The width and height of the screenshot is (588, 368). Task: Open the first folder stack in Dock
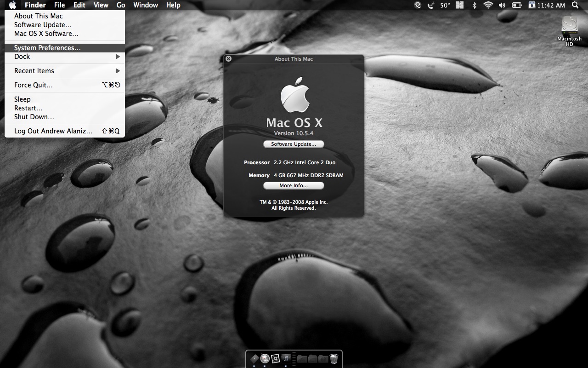point(302,358)
